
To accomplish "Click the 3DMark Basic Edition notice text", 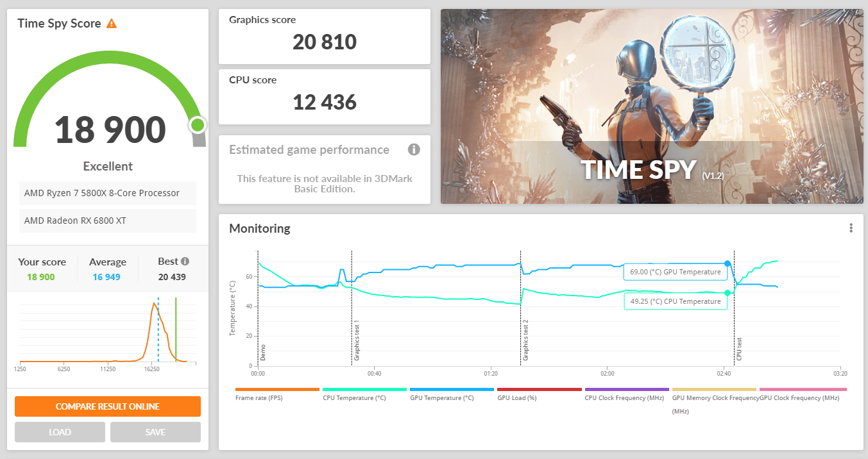I will coord(325,183).
